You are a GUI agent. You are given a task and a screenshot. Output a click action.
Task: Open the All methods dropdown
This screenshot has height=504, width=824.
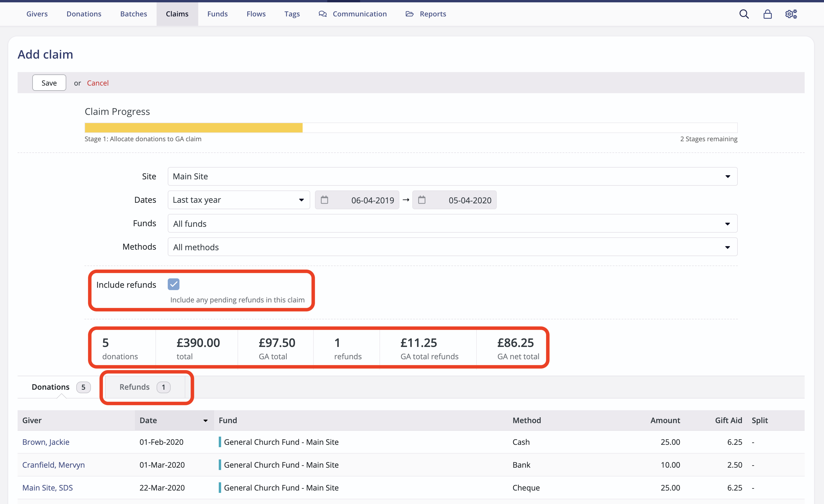pyautogui.click(x=728, y=247)
